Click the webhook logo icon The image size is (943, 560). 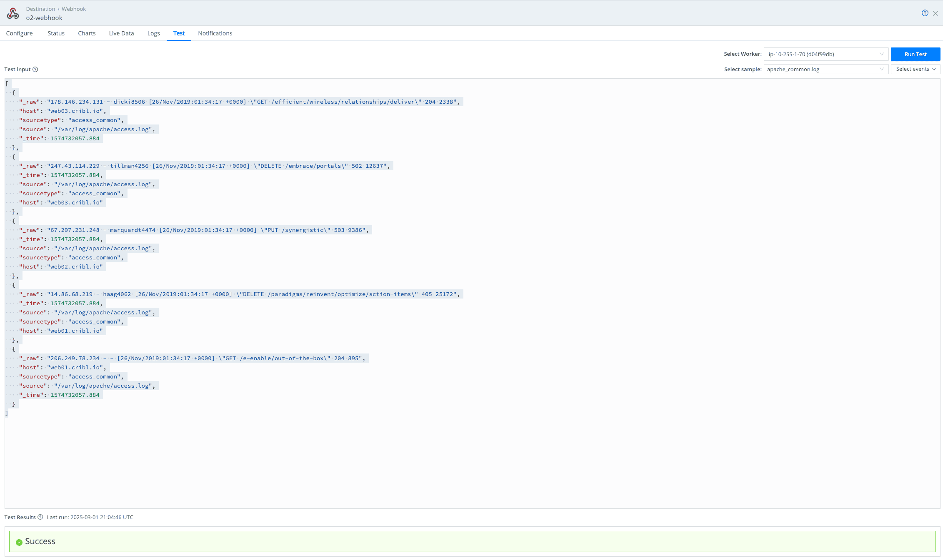click(13, 13)
